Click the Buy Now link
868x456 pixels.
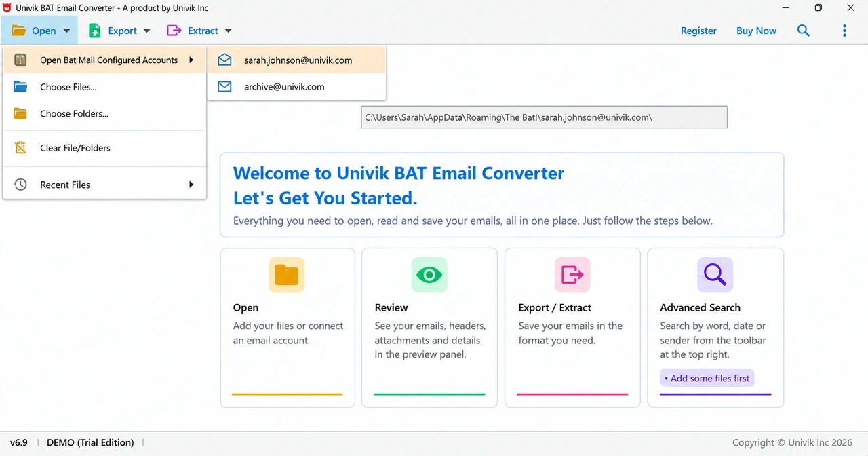[x=756, y=31]
